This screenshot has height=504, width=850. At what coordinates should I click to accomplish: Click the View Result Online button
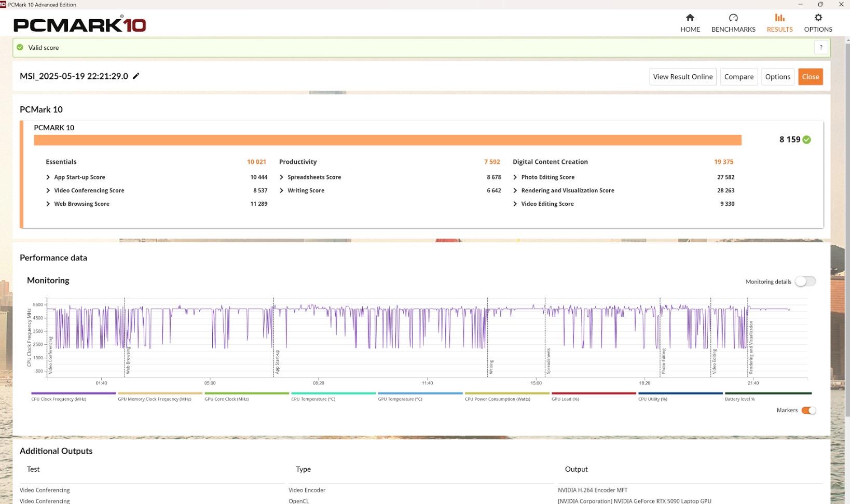682,77
